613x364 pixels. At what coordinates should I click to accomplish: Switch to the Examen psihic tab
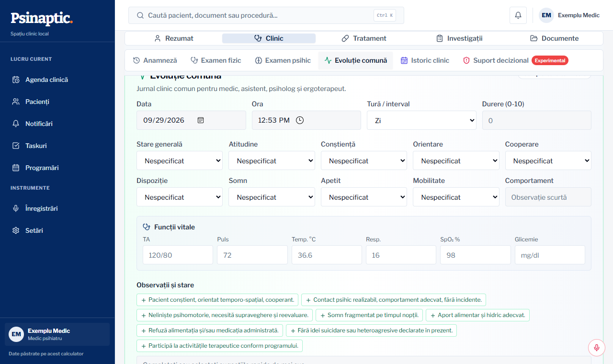283,60
